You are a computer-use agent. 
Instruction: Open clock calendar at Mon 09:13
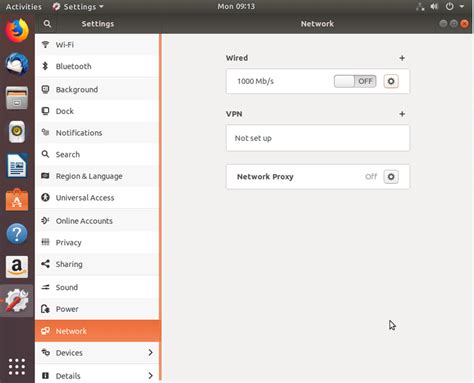(x=236, y=6)
